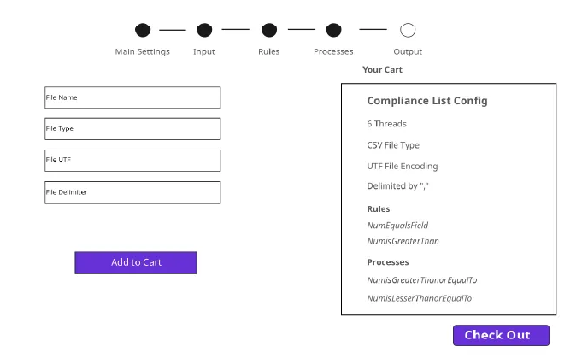588x364 pixels.
Task: Click the Check Out button
Action: [x=501, y=335]
